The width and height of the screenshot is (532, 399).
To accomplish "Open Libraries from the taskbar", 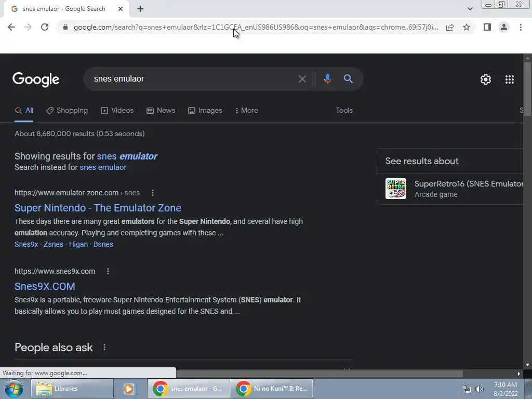I will coord(72,389).
